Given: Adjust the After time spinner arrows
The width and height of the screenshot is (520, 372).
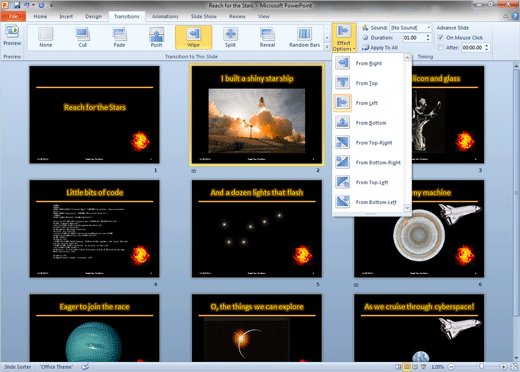Looking at the screenshot, I should (487, 48).
